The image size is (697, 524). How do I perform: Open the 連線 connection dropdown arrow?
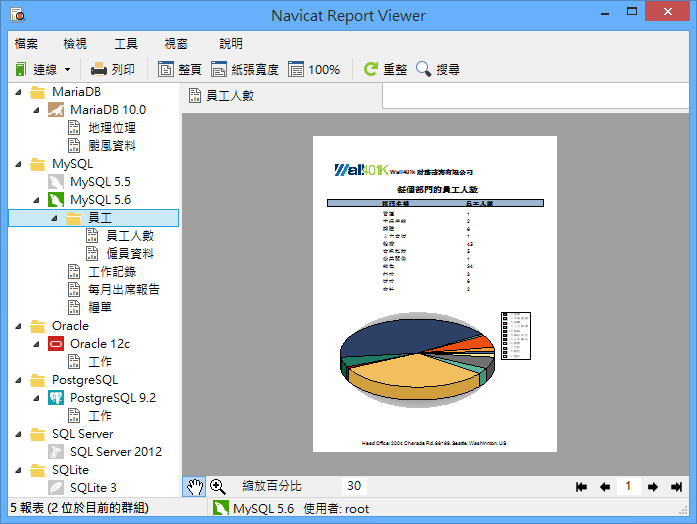coord(68,70)
